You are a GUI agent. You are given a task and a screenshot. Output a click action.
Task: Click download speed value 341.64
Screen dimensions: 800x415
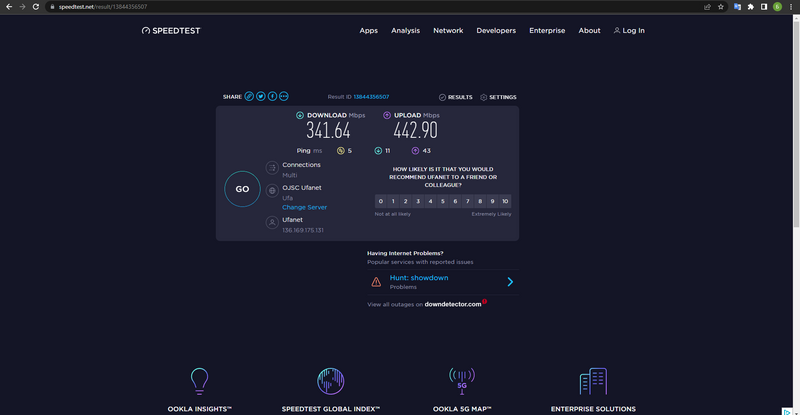(x=328, y=131)
